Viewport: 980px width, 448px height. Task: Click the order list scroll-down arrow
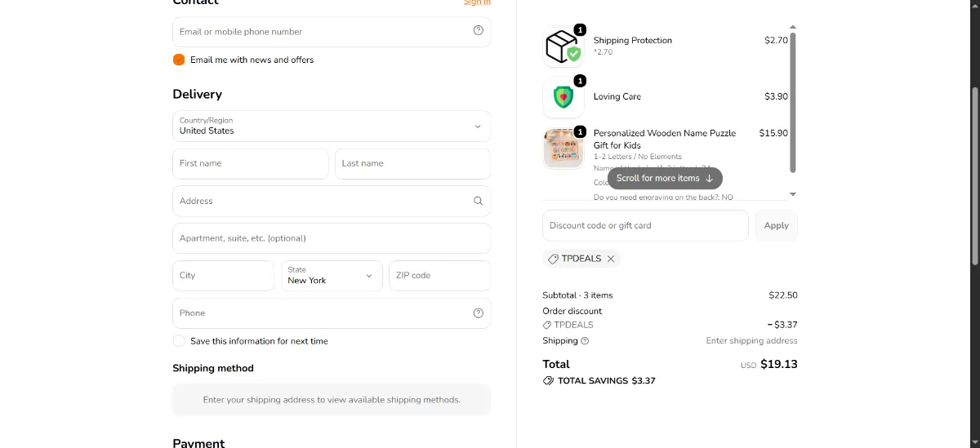792,194
